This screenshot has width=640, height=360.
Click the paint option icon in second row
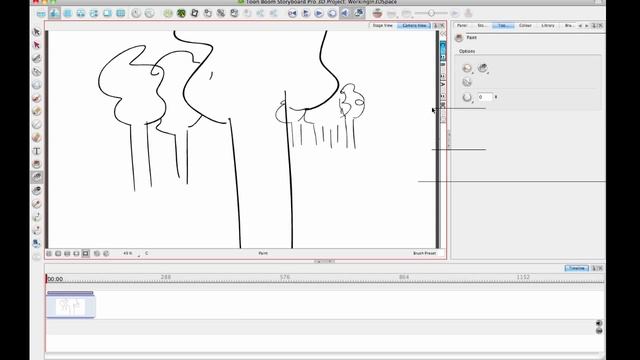[467, 82]
